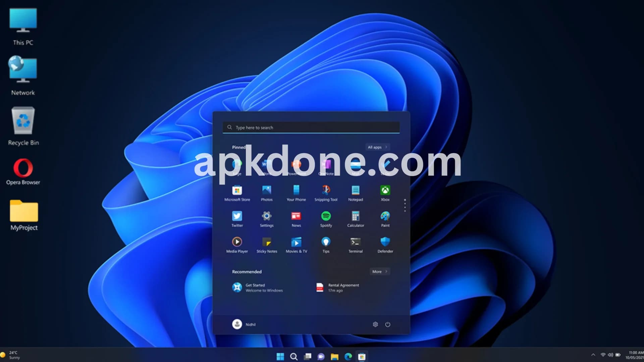Open Microsoft Edge on the taskbar
Screen dimensions: 644x362
coord(348,356)
